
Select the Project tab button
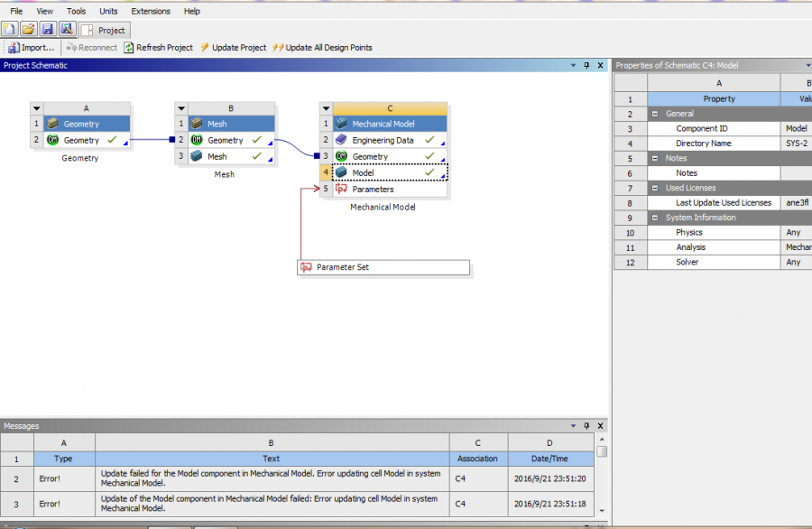[x=104, y=31]
